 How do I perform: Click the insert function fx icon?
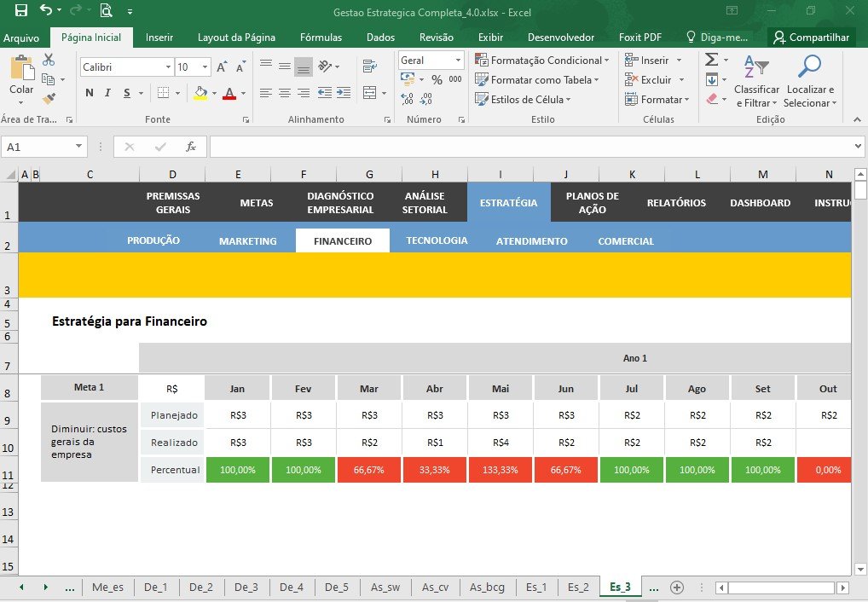[191, 147]
